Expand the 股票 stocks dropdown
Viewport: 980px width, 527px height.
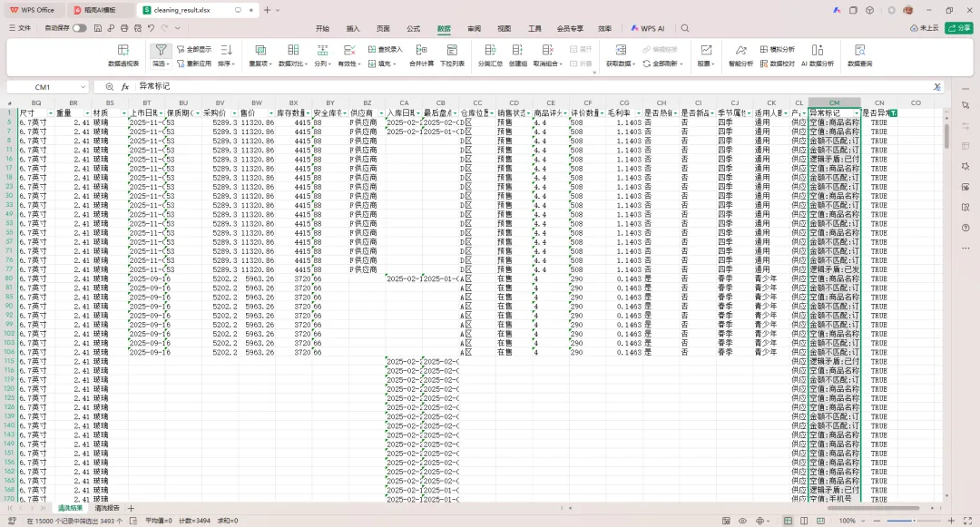point(706,63)
